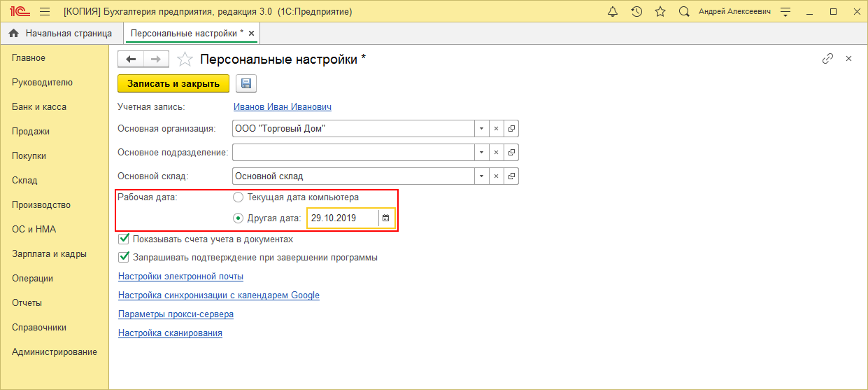Screen dimensions: 868x390
Task: Click into the empty Основное подразделение field
Action: pyautogui.click(x=353, y=152)
